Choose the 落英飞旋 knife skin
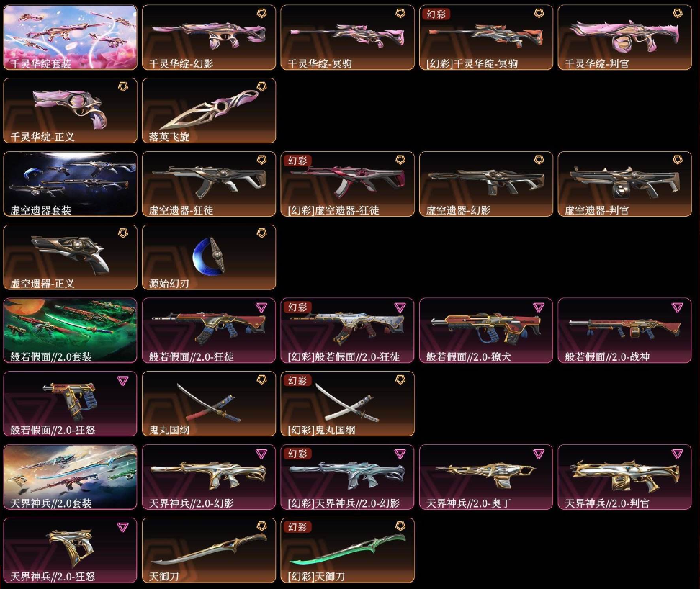Image resolution: width=700 pixels, height=589 pixels. pos(209,111)
